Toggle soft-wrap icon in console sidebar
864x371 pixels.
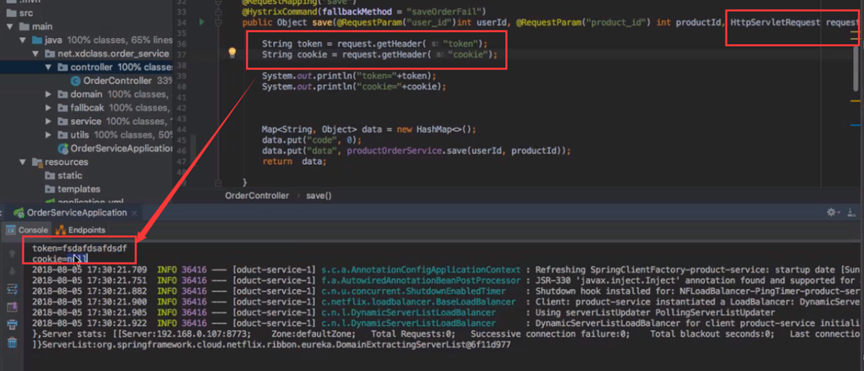[12, 289]
